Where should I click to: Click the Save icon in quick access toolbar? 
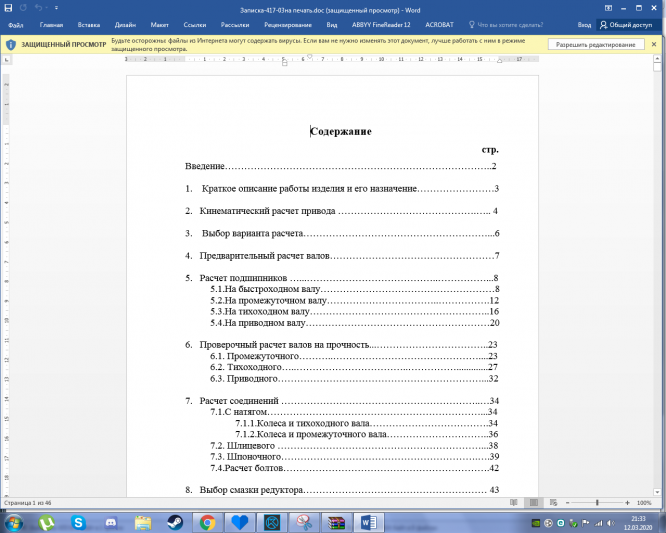(8, 8)
